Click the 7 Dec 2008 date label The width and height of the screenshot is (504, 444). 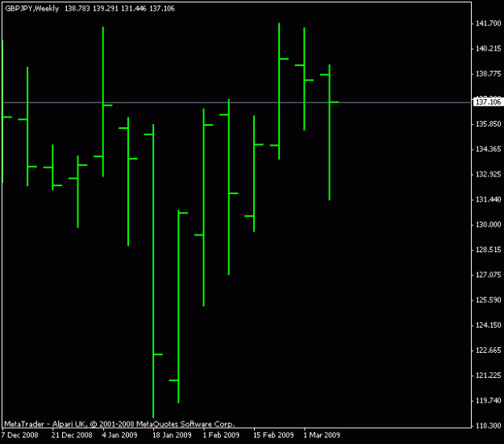(x=19, y=435)
